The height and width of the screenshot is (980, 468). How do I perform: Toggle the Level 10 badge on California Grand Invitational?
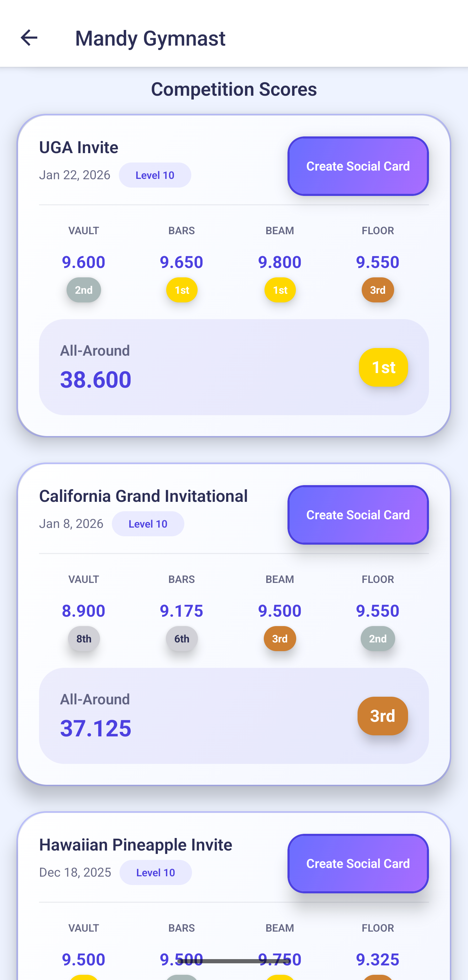tap(148, 523)
